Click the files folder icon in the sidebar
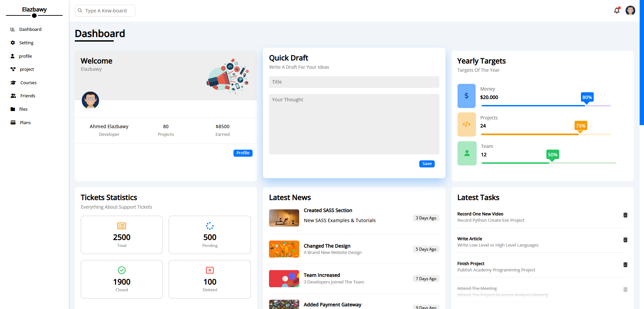This screenshot has height=309, width=644. (x=13, y=109)
